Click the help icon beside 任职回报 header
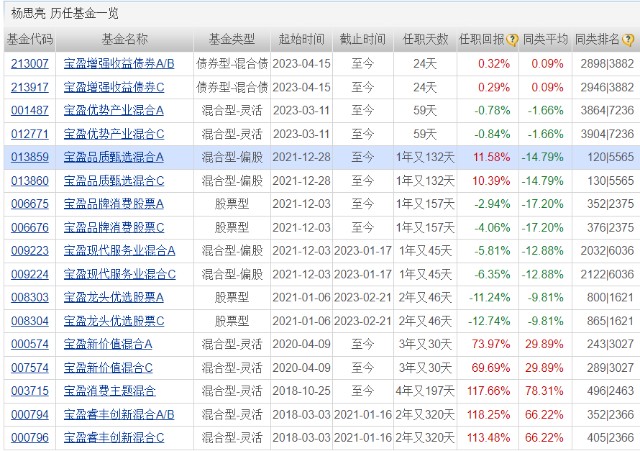This screenshot has width=640, height=451. point(512,40)
